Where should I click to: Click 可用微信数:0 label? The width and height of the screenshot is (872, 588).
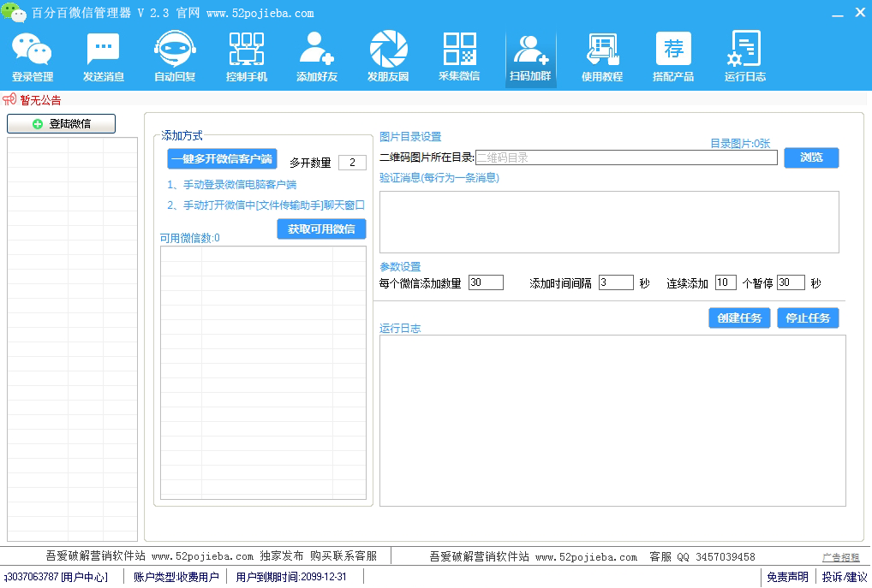189,238
